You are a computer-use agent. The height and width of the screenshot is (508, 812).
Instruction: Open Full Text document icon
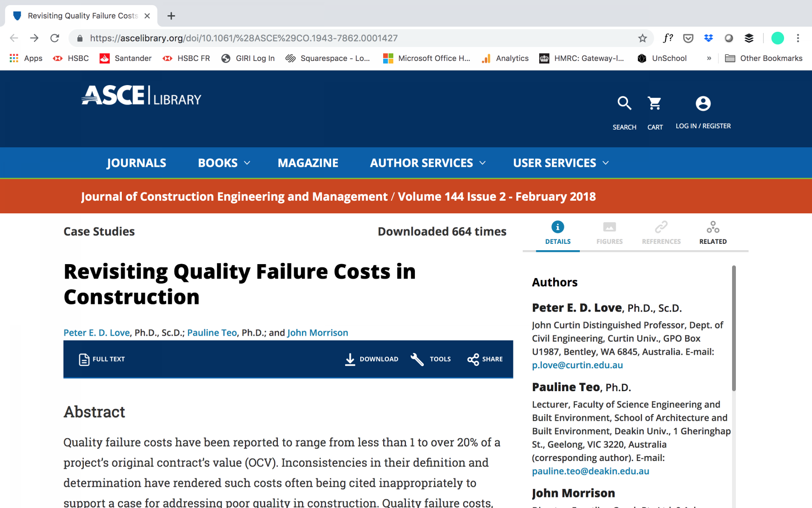84,359
